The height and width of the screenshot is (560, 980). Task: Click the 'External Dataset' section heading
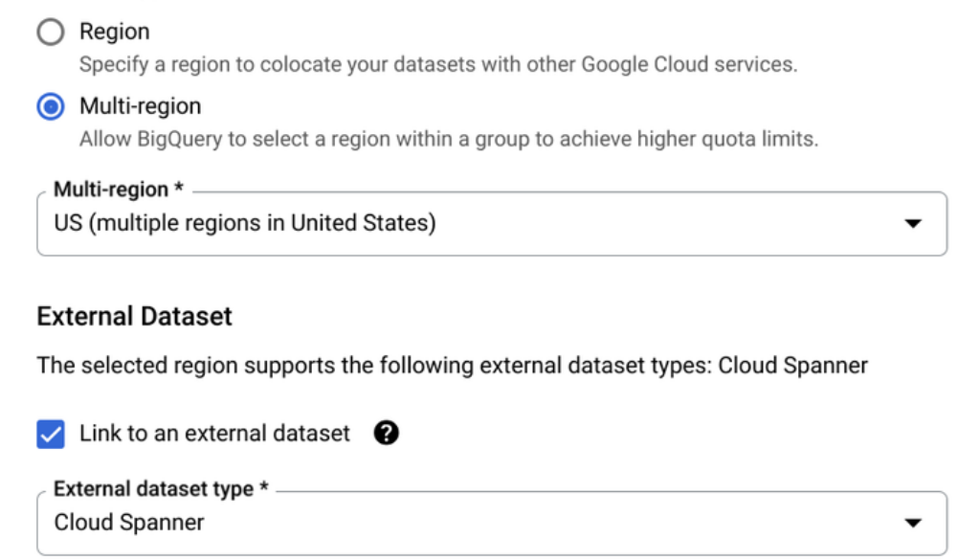coord(134,317)
